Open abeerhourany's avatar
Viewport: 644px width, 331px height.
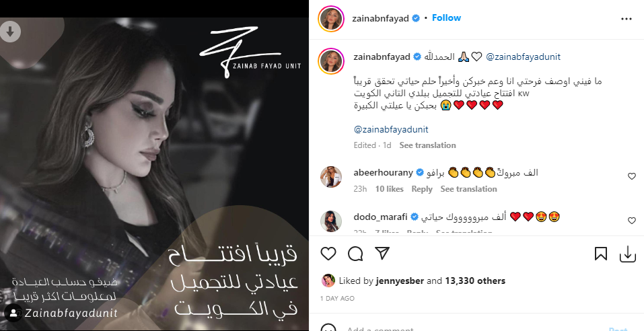(x=331, y=177)
